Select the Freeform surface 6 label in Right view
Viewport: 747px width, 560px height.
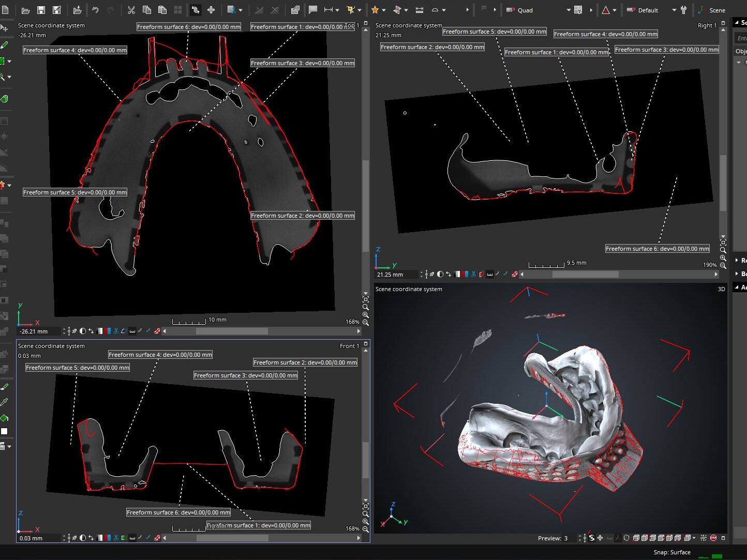click(x=658, y=249)
